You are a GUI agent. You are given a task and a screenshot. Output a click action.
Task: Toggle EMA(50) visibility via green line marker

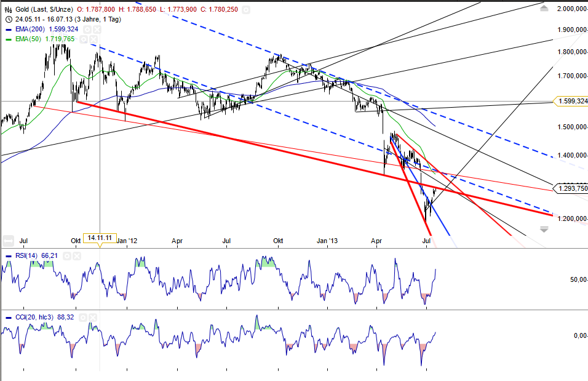(9, 39)
